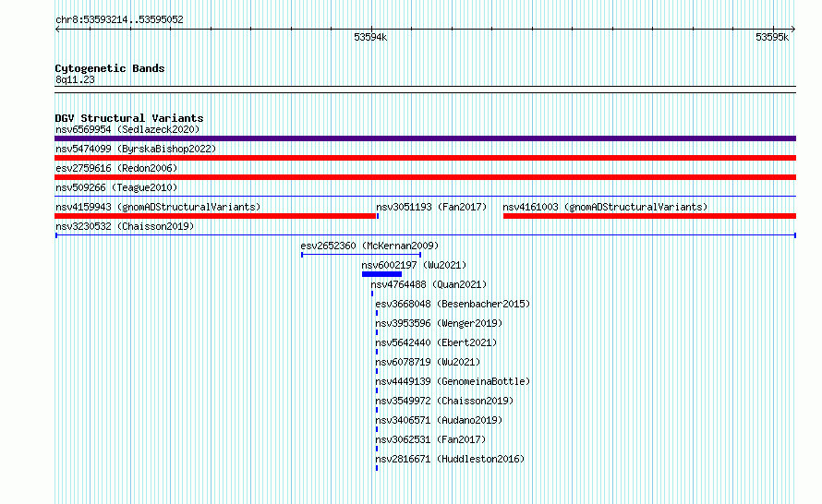Click chr8:53593214..53595052 coordinate text
Image resolution: width=822 pixels, height=504 pixels.
[x=119, y=19]
